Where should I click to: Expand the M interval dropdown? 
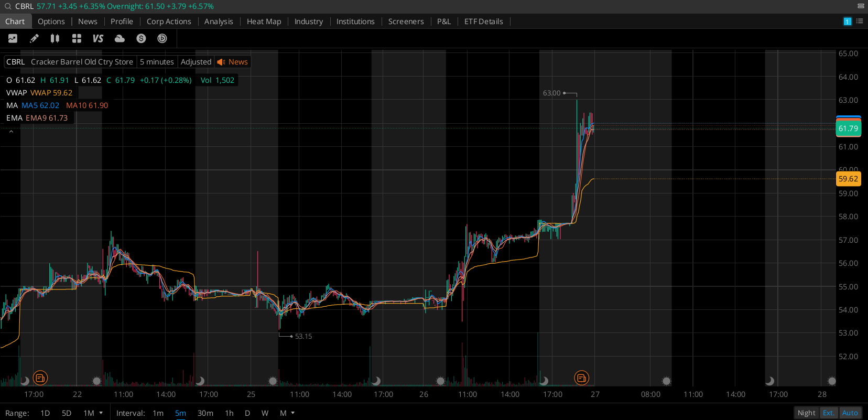coord(287,413)
